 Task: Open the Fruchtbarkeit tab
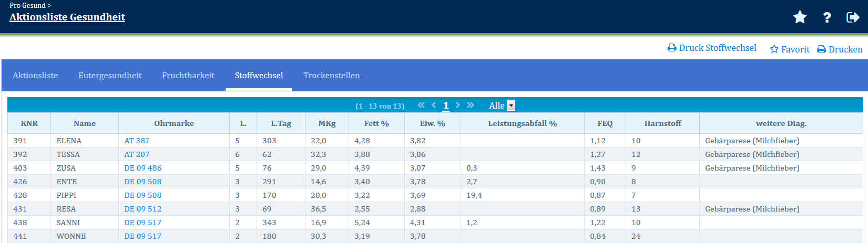point(188,76)
